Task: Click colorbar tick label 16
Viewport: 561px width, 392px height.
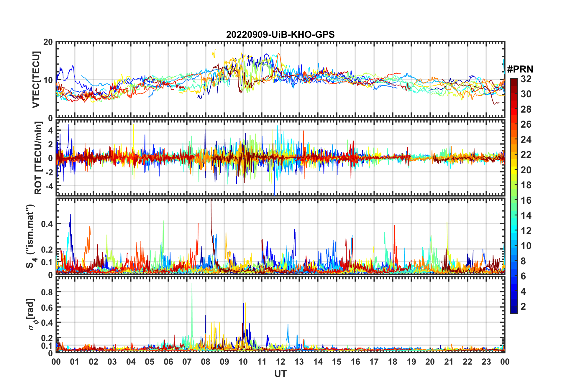Action: click(526, 200)
